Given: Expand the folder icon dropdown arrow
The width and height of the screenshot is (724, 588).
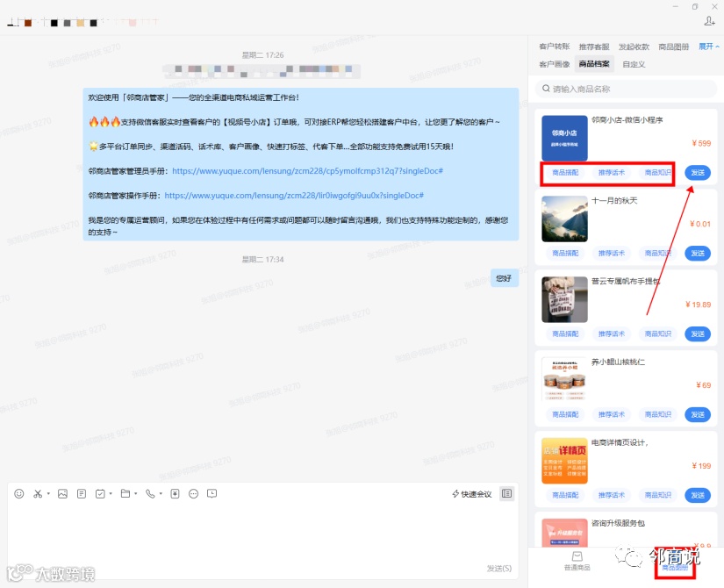Looking at the screenshot, I should (x=135, y=494).
